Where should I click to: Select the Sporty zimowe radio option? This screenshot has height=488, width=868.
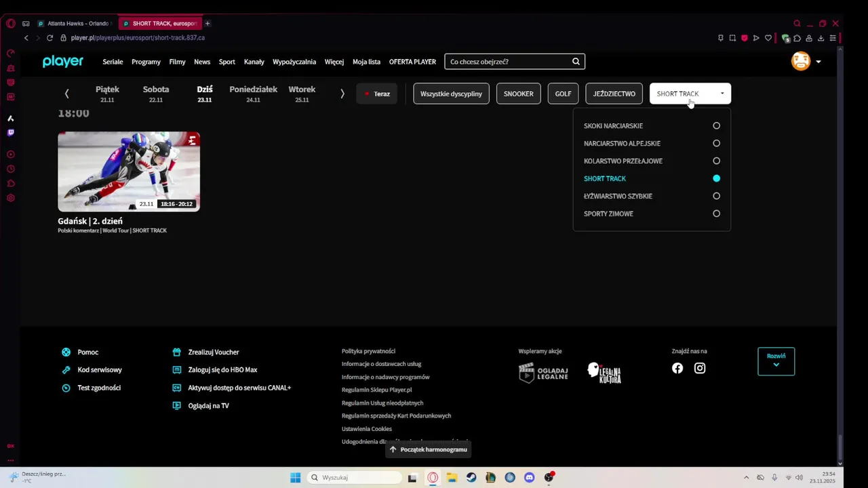pyautogui.click(x=716, y=214)
